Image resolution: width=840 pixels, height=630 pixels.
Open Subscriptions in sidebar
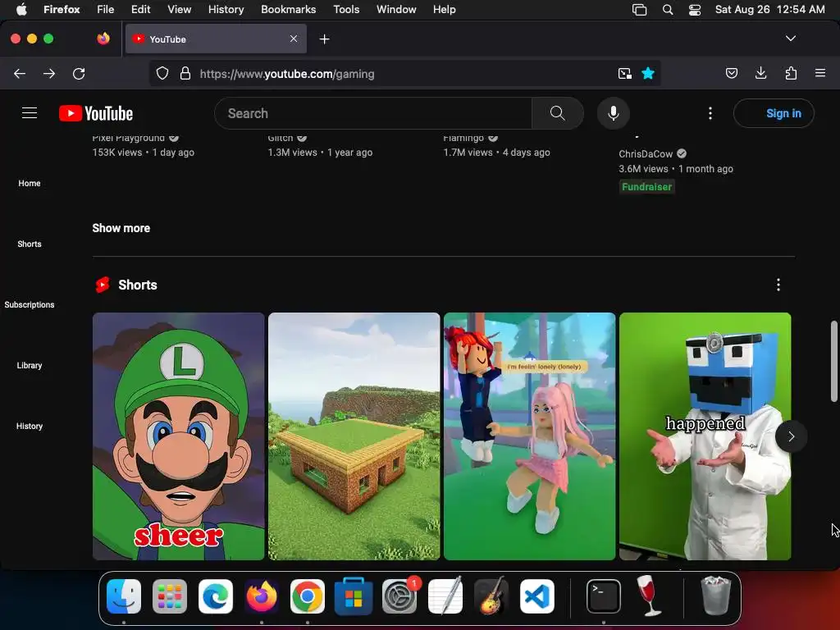[x=30, y=304]
